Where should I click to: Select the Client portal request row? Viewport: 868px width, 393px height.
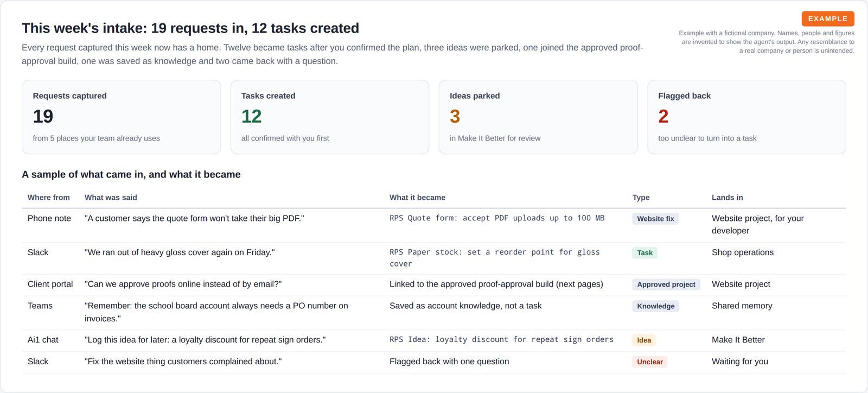(434, 285)
